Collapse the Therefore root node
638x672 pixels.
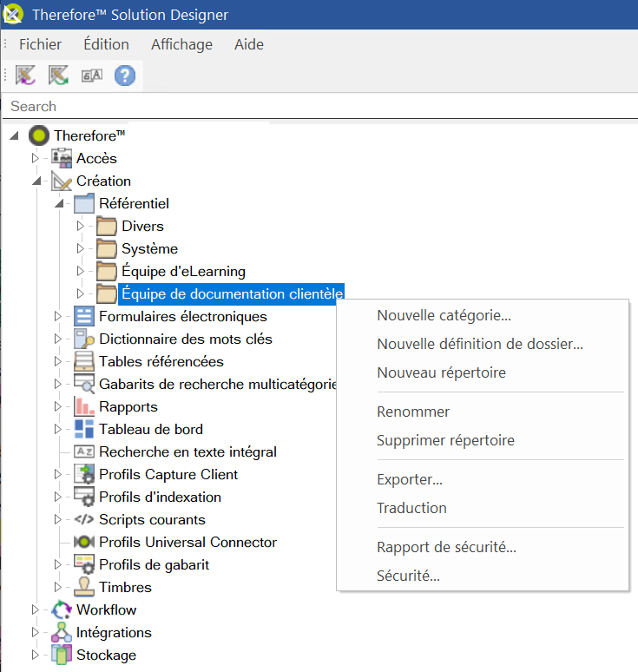(x=15, y=135)
